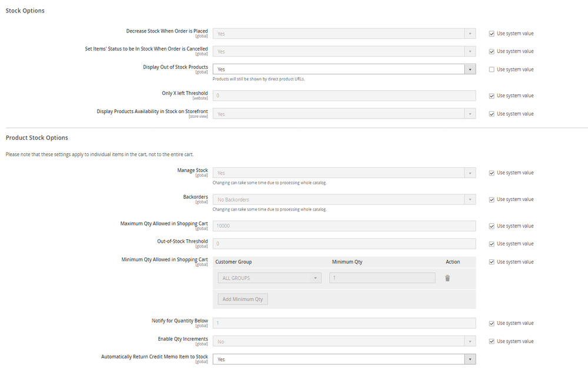Toggle system value for Decrease Stock When Order is Placed
The height and width of the screenshot is (373, 588).
pyautogui.click(x=491, y=34)
